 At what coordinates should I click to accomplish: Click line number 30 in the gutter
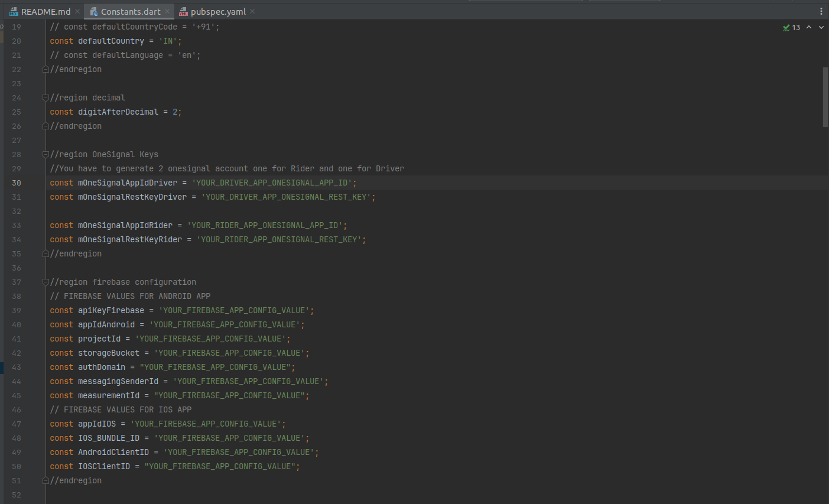[17, 183]
